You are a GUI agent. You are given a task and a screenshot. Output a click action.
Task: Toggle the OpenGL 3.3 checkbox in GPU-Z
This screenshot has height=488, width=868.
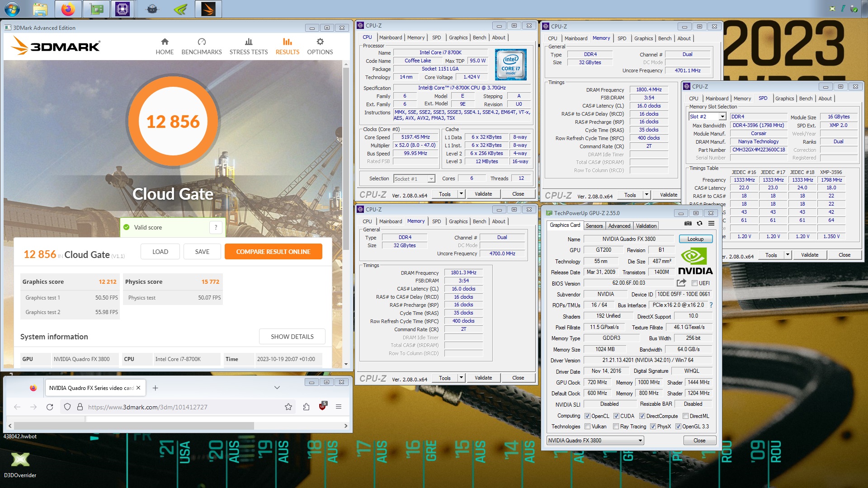pyautogui.click(x=678, y=427)
